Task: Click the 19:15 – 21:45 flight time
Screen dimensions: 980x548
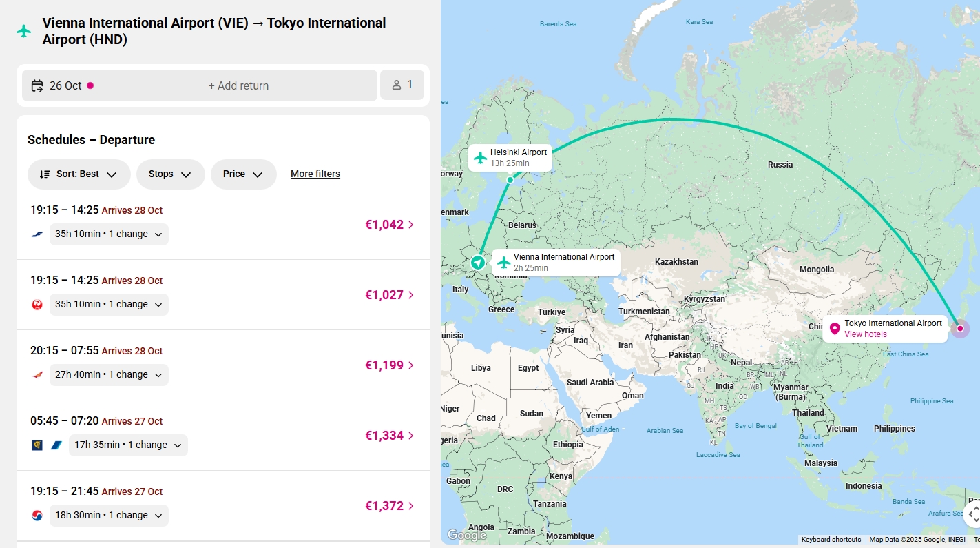Action: click(x=65, y=491)
